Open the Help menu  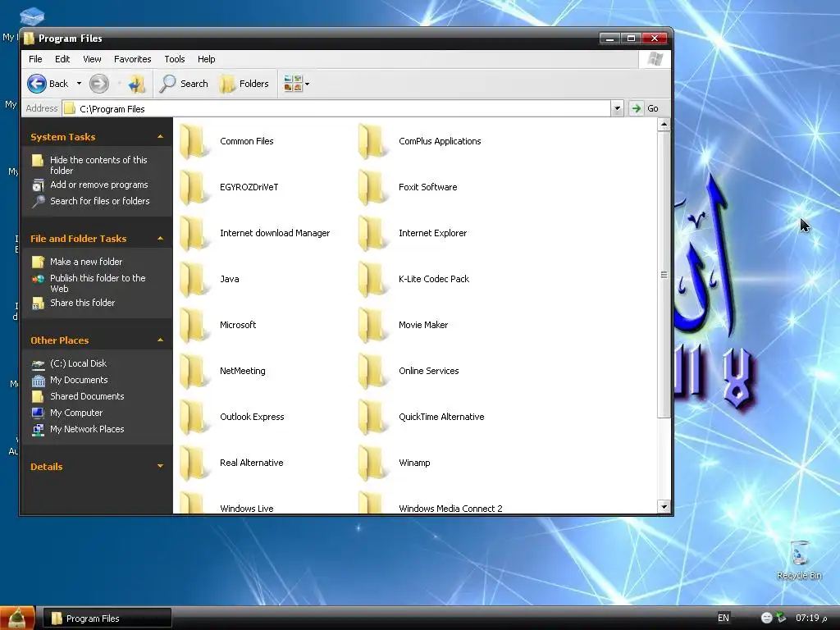[206, 59]
